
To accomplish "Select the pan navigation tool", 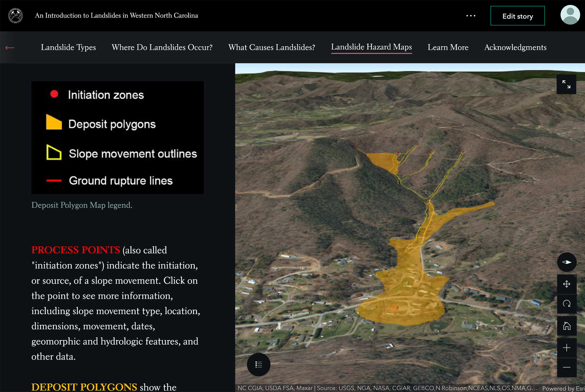I will coord(566,284).
